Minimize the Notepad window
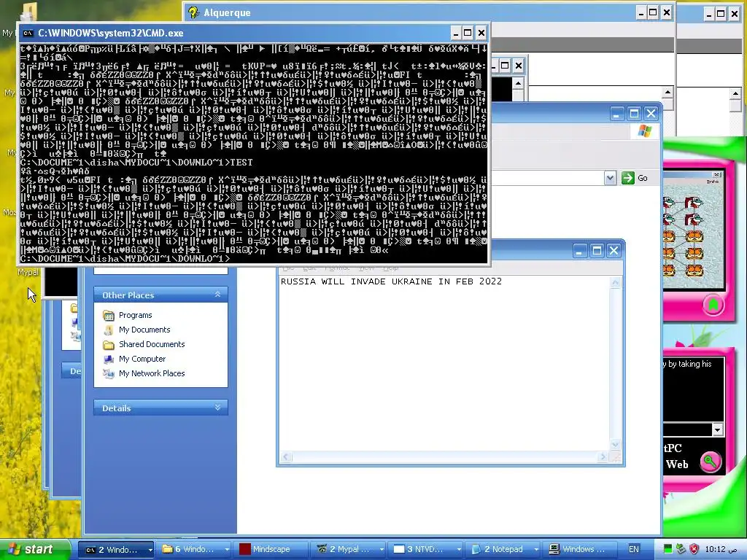Viewport: 747px width, 560px height. [579, 251]
